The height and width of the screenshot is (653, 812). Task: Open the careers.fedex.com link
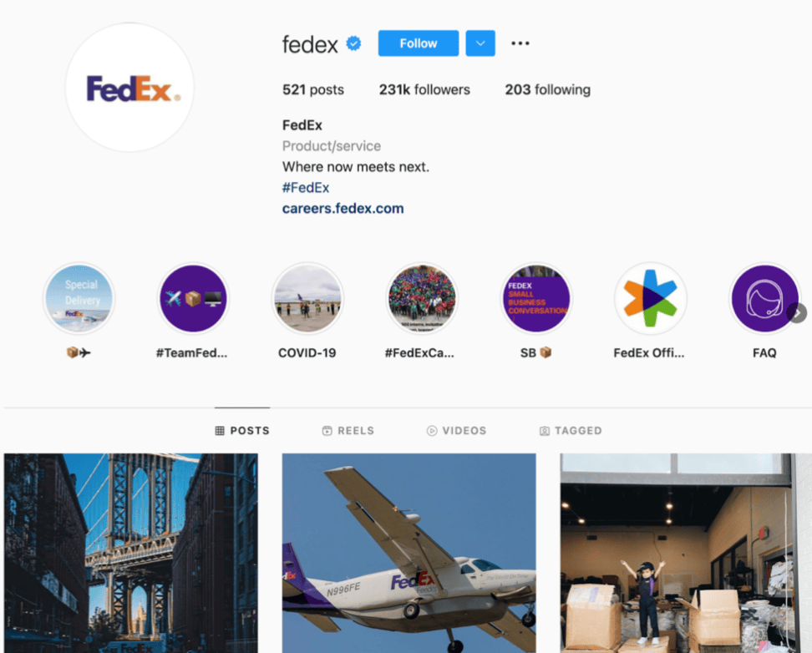(x=343, y=208)
